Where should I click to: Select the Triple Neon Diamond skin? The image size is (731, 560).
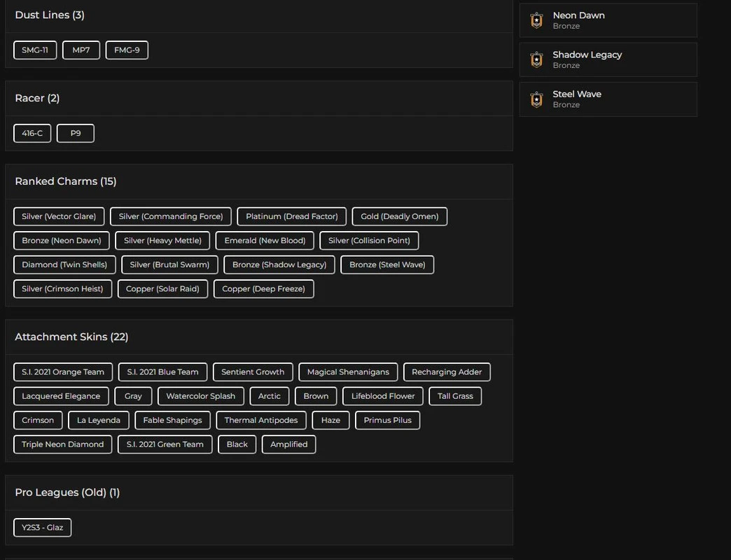[x=62, y=444]
